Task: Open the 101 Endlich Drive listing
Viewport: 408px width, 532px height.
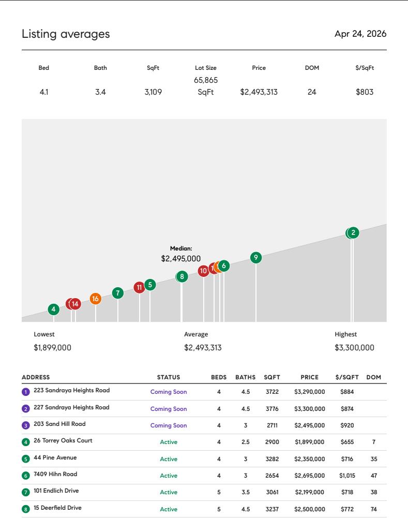Action: coord(56,491)
